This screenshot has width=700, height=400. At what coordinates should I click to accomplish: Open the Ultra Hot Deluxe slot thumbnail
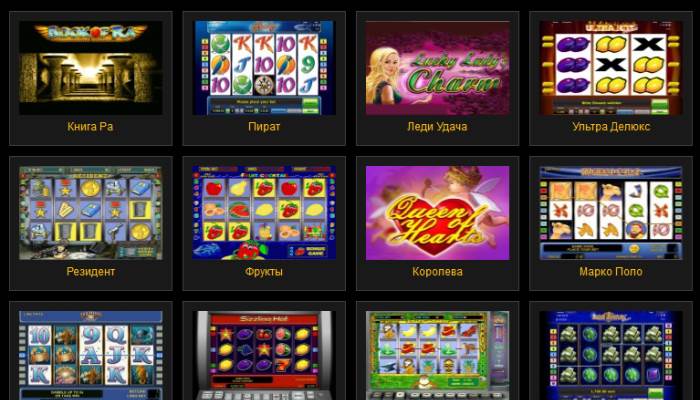611,68
